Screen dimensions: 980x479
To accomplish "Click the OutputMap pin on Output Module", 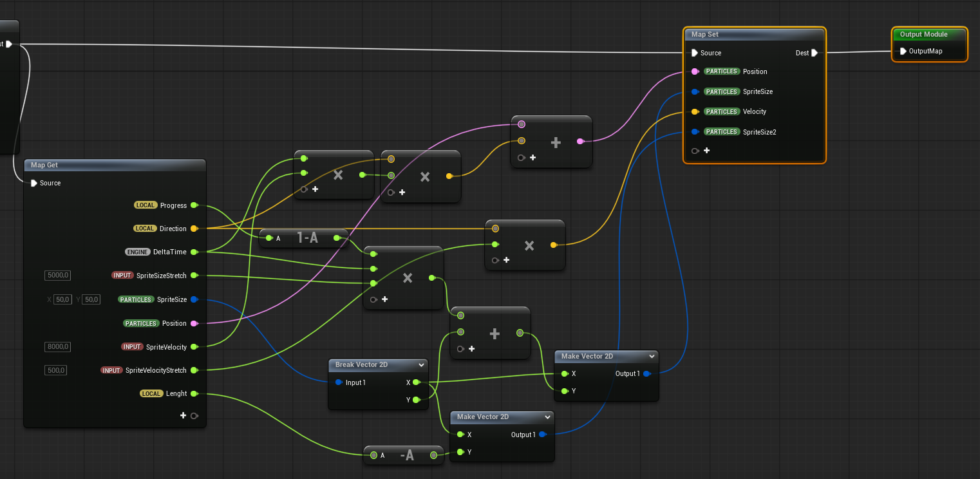I will pyautogui.click(x=903, y=51).
